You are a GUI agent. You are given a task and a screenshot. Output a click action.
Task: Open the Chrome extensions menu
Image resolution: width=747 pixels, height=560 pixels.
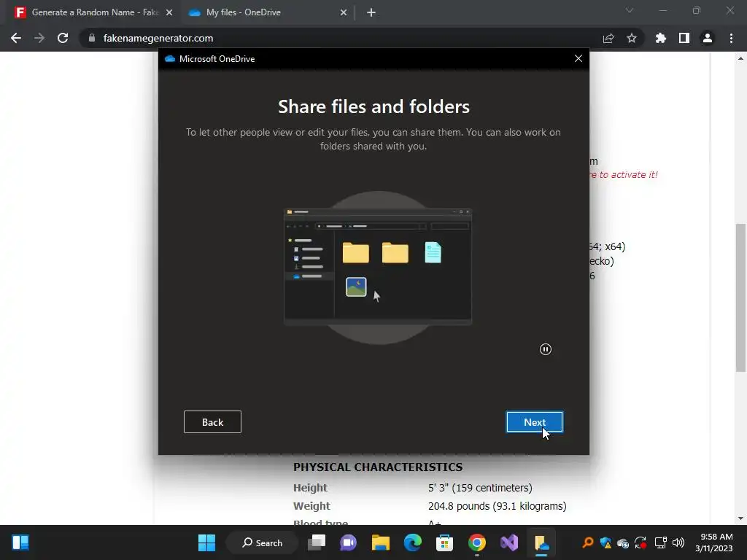point(661,38)
